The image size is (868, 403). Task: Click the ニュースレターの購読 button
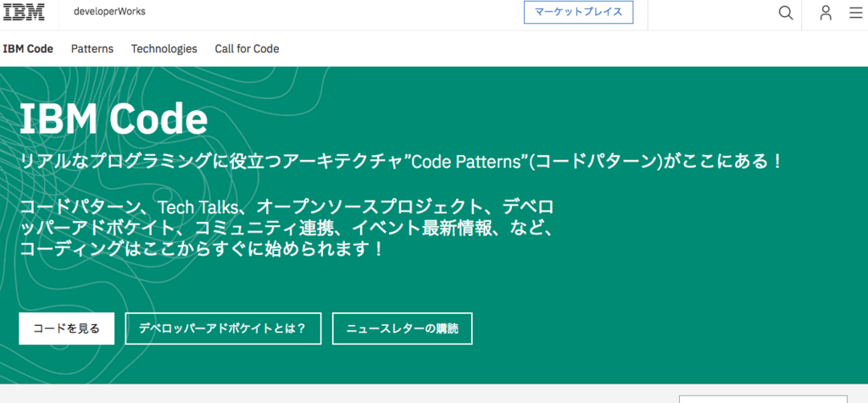coord(403,328)
